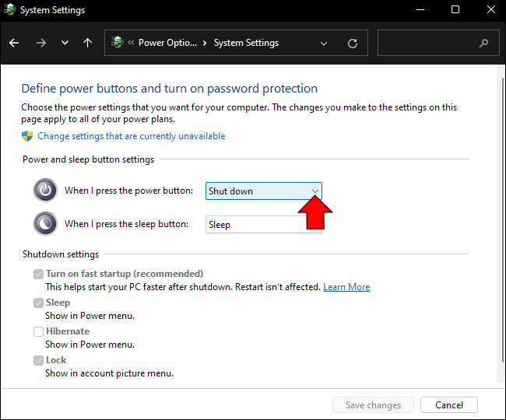
Task: Open the Learn More link
Action: click(x=346, y=287)
